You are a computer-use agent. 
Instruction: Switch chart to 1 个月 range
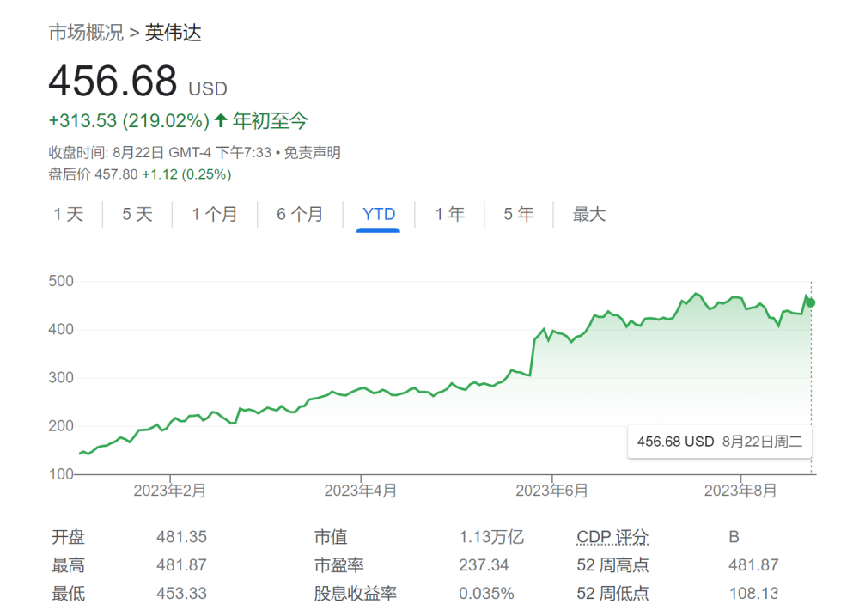click(214, 214)
